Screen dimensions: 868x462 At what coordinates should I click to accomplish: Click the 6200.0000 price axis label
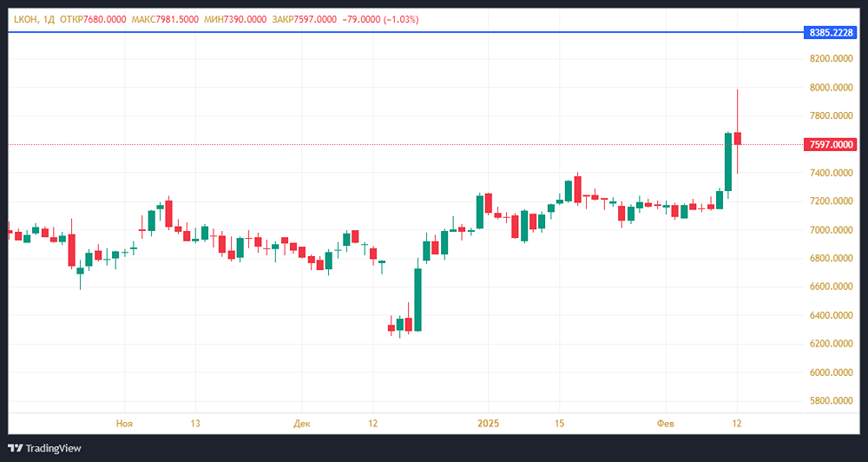click(x=831, y=343)
